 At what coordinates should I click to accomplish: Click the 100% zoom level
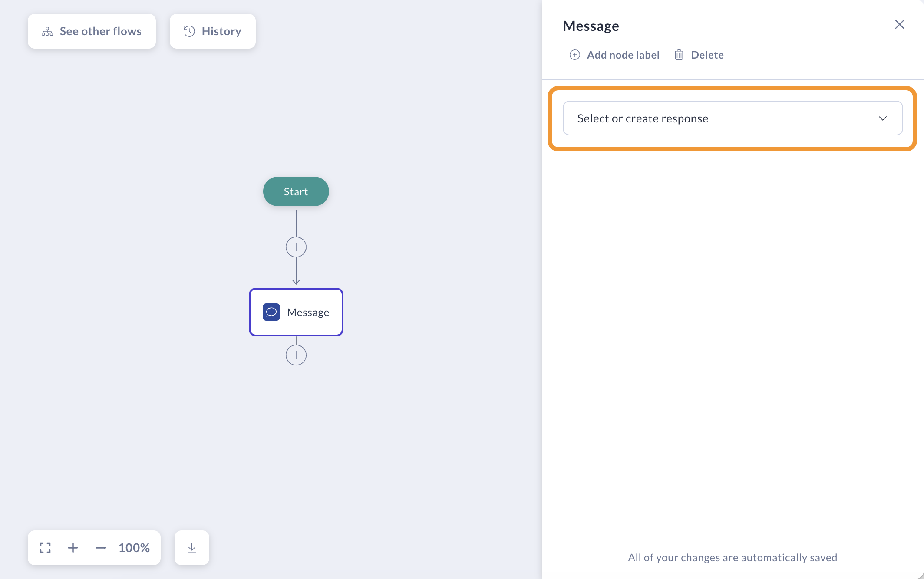pos(134,548)
